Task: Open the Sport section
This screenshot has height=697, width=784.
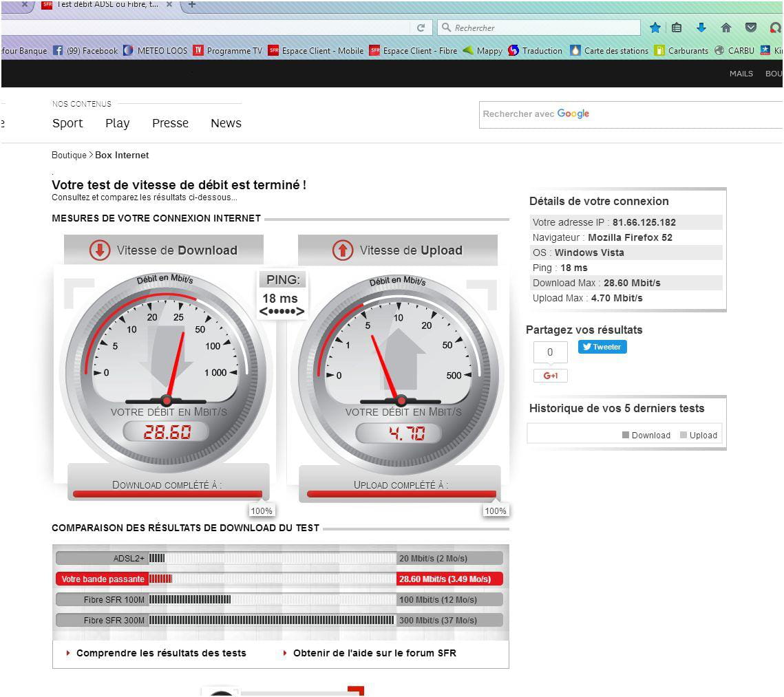Action: 67,123
